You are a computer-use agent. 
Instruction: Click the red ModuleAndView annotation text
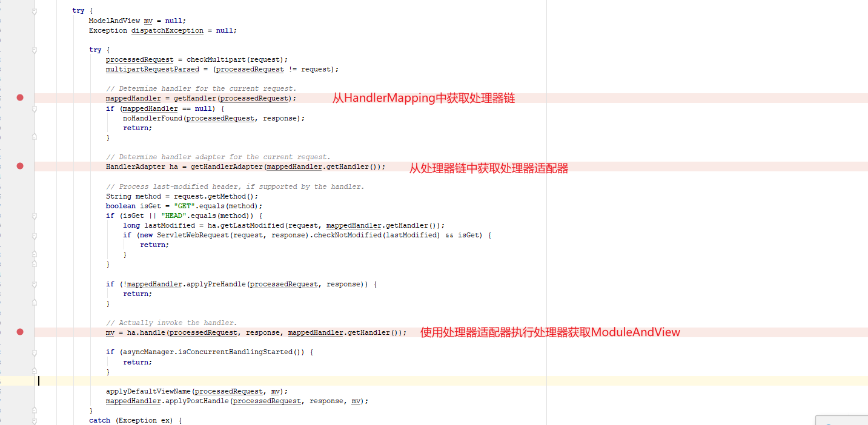pos(550,332)
